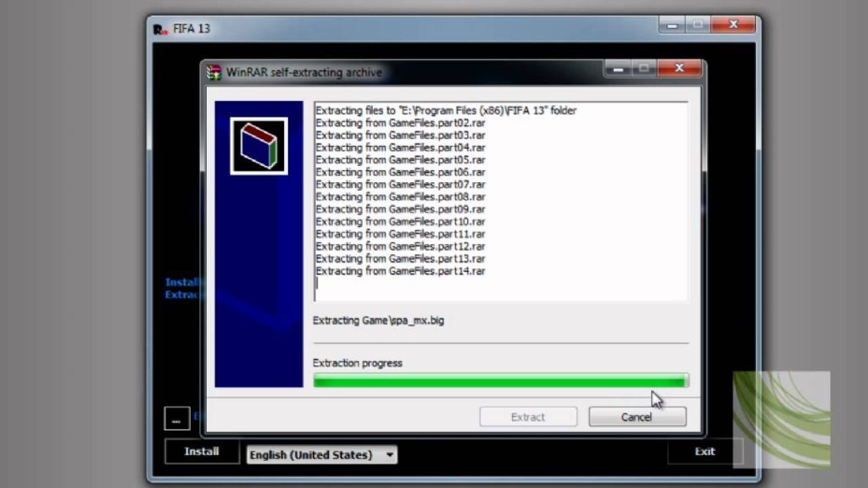Click the Exit button
Image resolution: width=868 pixels, height=488 pixels.
click(x=704, y=452)
